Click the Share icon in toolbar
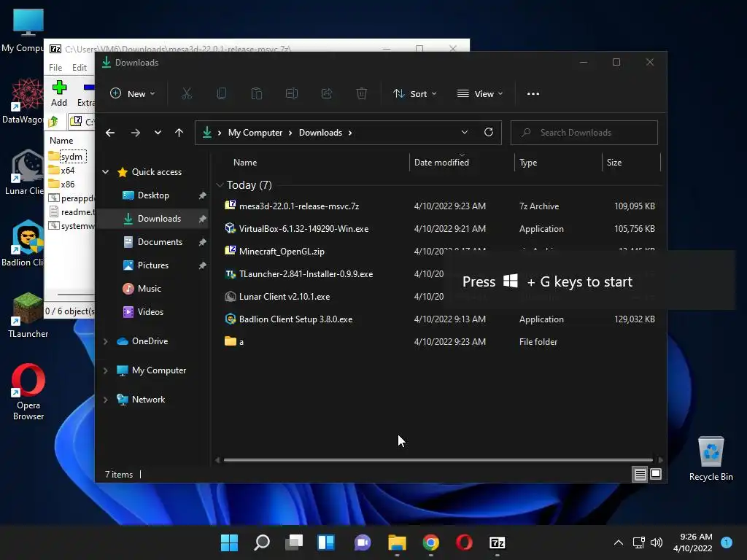This screenshot has width=747, height=560. click(327, 94)
